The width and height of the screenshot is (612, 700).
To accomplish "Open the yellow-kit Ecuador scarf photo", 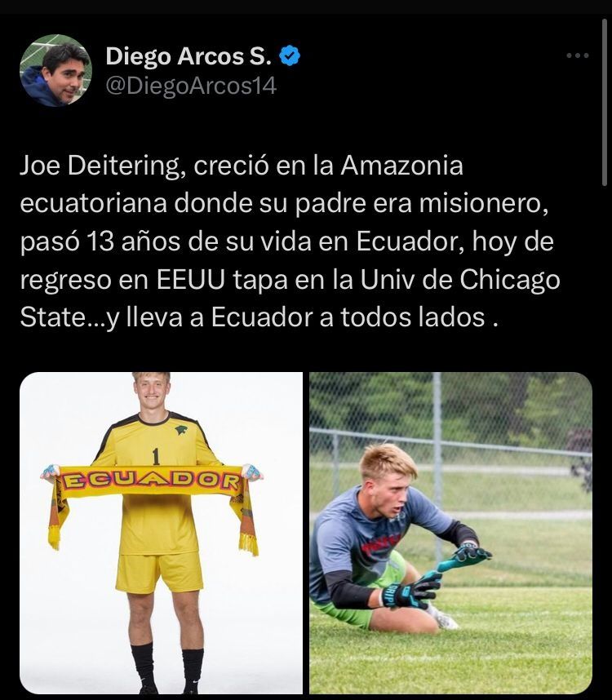I will coord(161,533).
